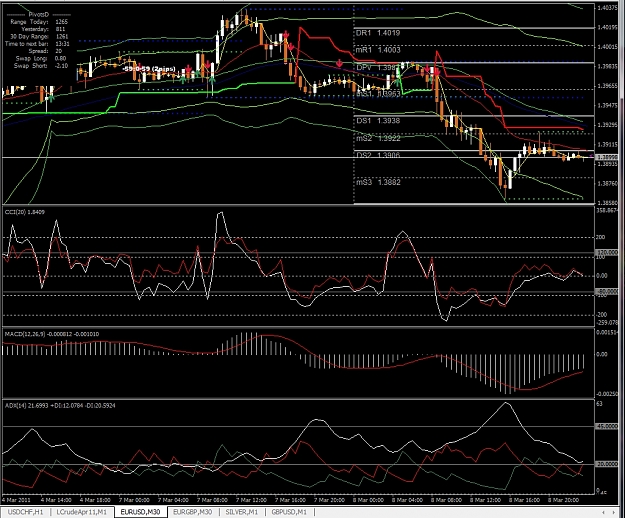Screen dimensions: 625x518
Task: Click the DS2 1.3906 pivot label
Action: point(378,155)
